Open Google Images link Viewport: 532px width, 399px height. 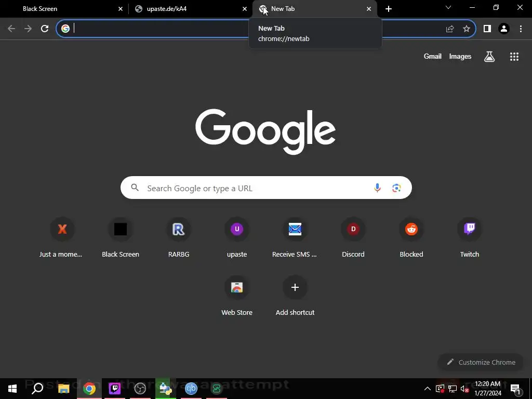tap(460, 56)
